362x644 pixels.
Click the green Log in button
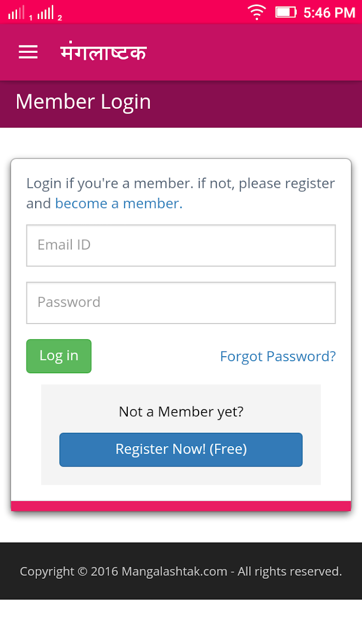59,356
